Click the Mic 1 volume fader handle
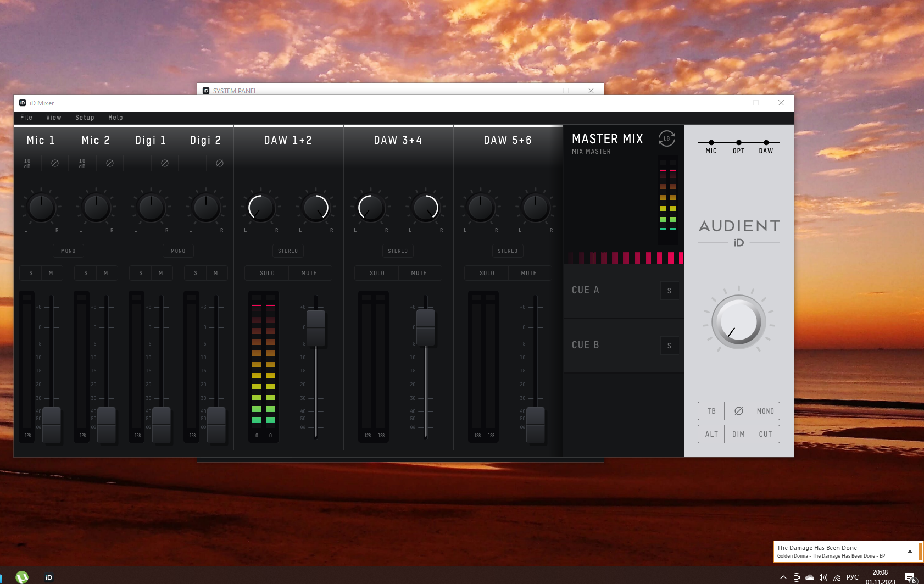Viewport: 924px width, 584px height. [x=52, y=425]
